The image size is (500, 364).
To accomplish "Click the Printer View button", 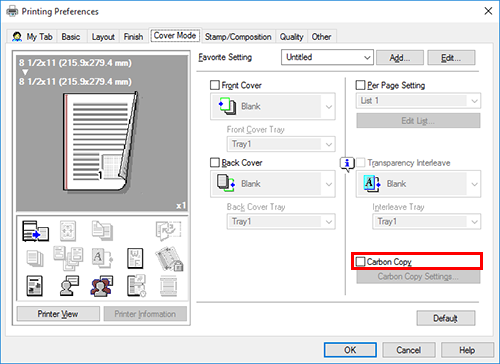I will pos(58,314).
